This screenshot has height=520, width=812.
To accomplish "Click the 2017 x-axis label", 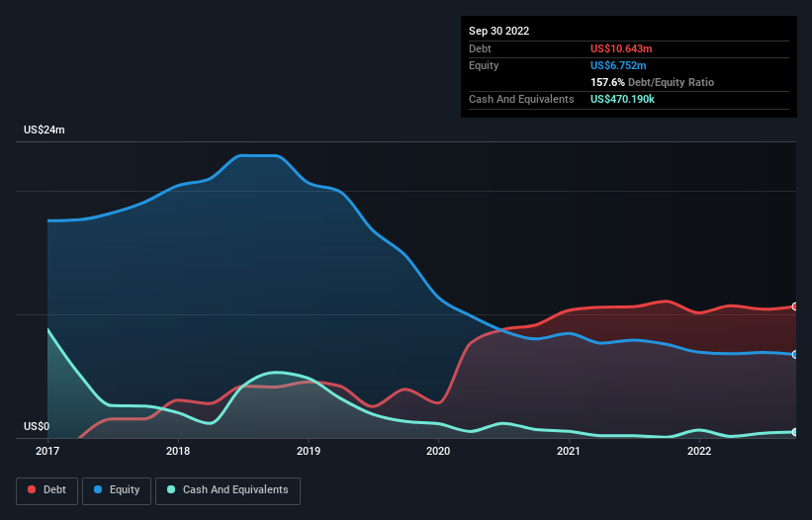I will tap(47, 451).
